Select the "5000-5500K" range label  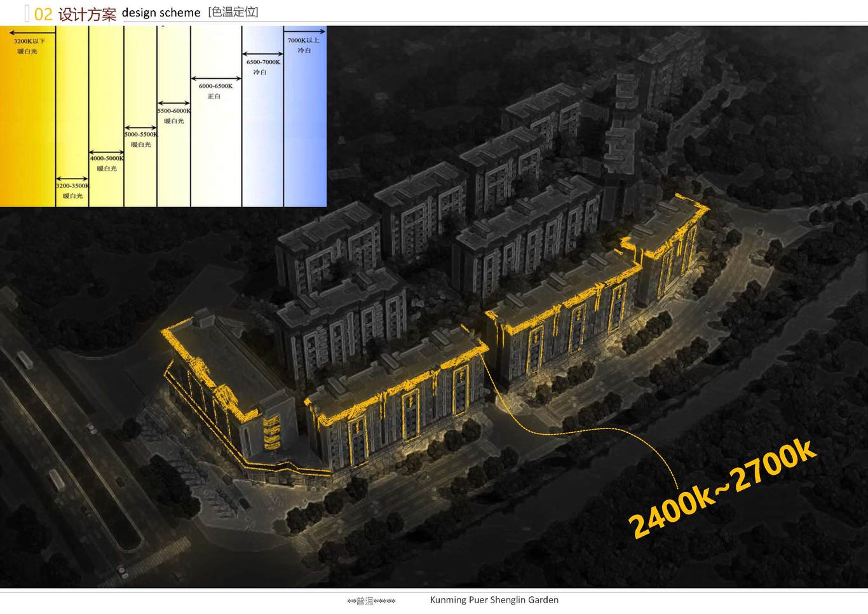point(141,135)
